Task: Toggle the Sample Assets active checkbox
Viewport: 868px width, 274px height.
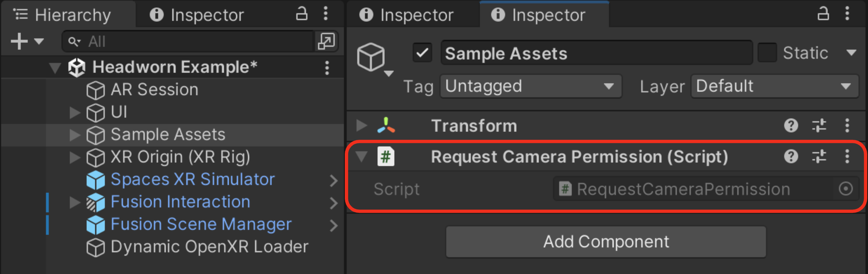Action: pos(422,53)
